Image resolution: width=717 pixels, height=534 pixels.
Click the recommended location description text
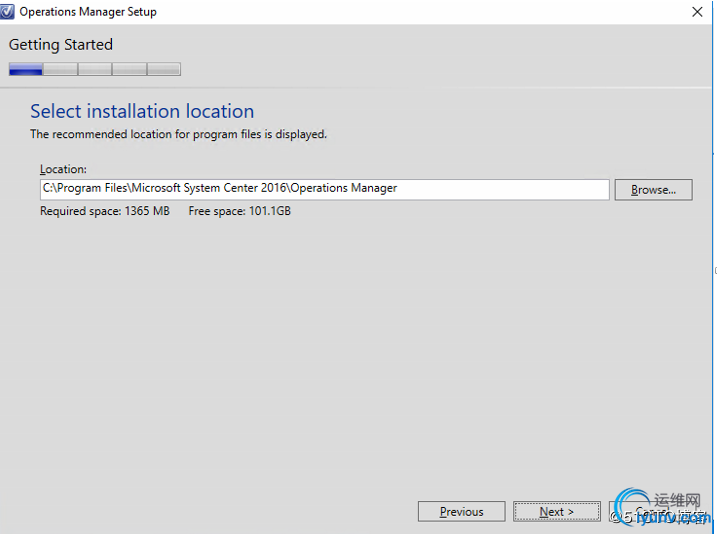tap(178, 134)
